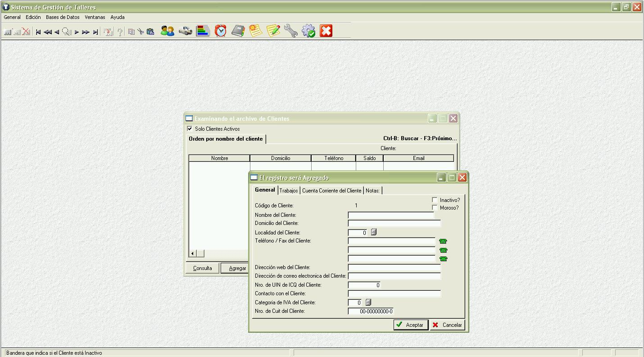Click the Nombre column header
644x357 pixels.
click(219, 158)
